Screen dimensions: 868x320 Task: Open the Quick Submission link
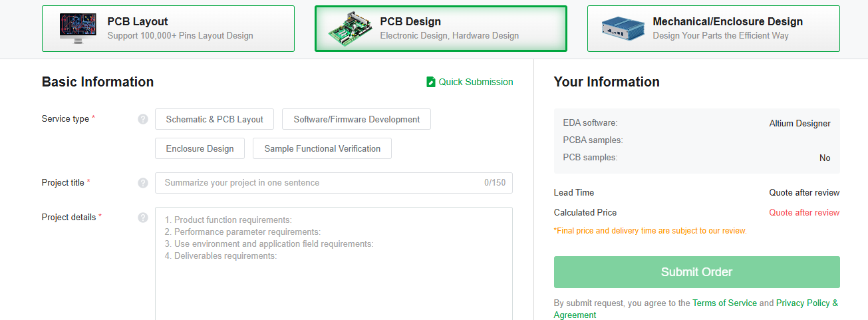[476, 82]
